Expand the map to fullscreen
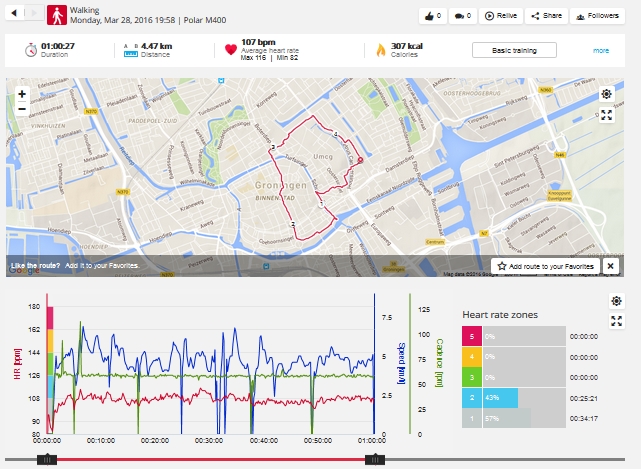Image resolution: width=641 pixels, height=469 pixels. [607, 115]
